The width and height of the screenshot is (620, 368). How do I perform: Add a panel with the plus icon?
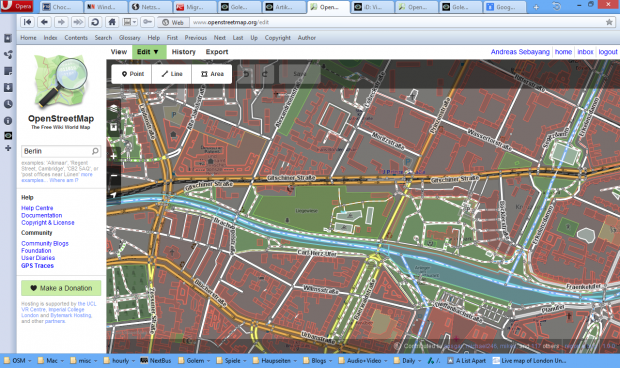click(x=8, y=148)
